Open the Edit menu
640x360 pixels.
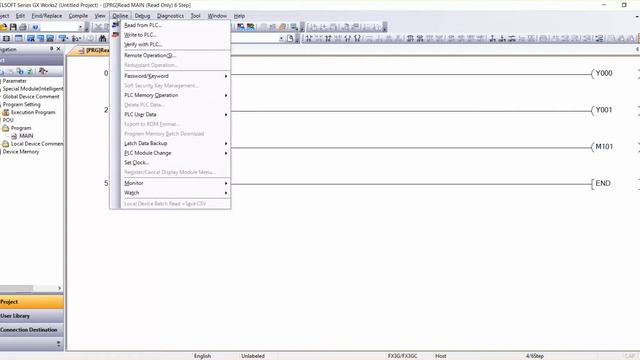[x=20, y=16]
